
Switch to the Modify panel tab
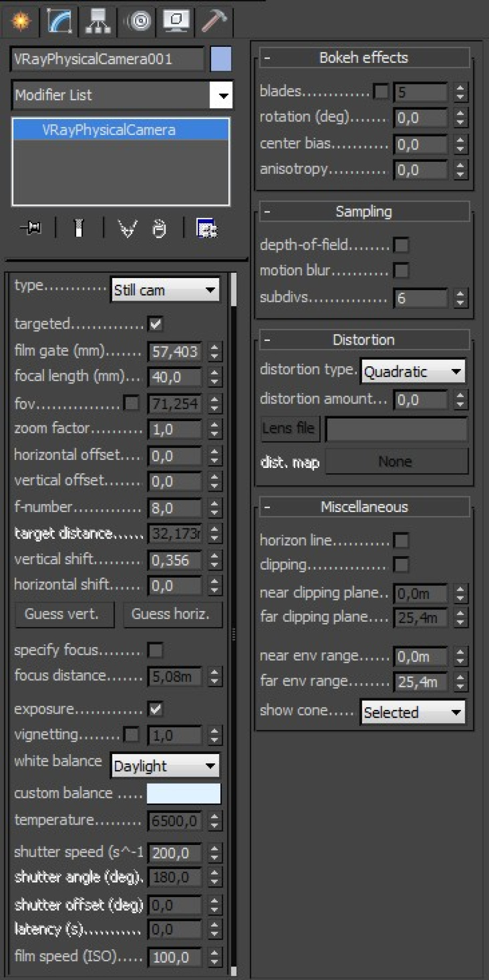tap(59, 20)
